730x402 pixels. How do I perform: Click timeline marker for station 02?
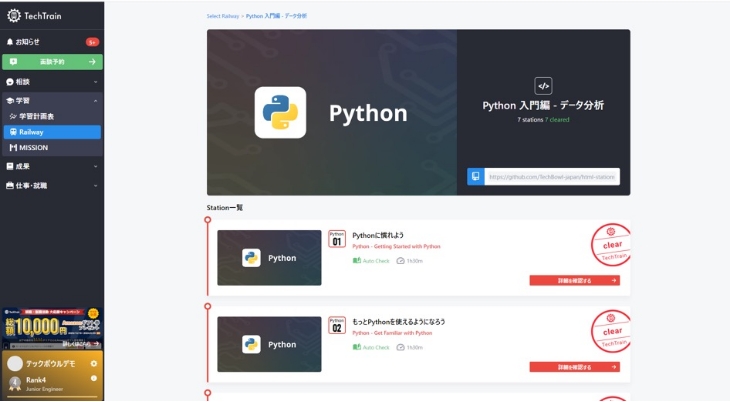(208, 307)
